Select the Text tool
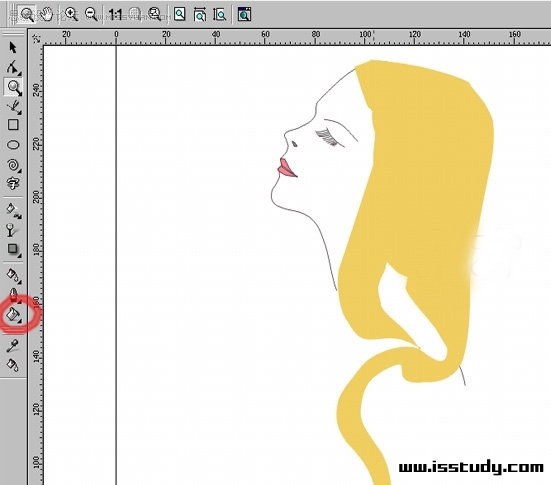551x485 pixels. click(x=13, y=183)
